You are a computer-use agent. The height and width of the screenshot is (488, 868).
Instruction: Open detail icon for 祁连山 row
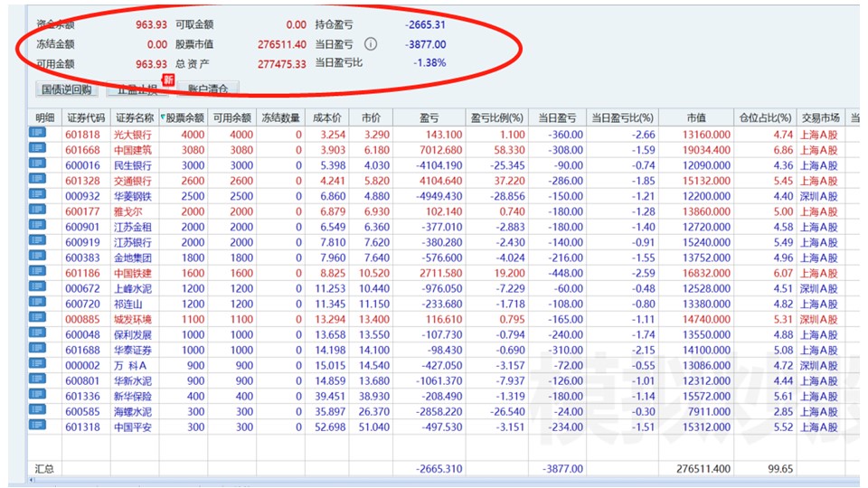[38, 303]
